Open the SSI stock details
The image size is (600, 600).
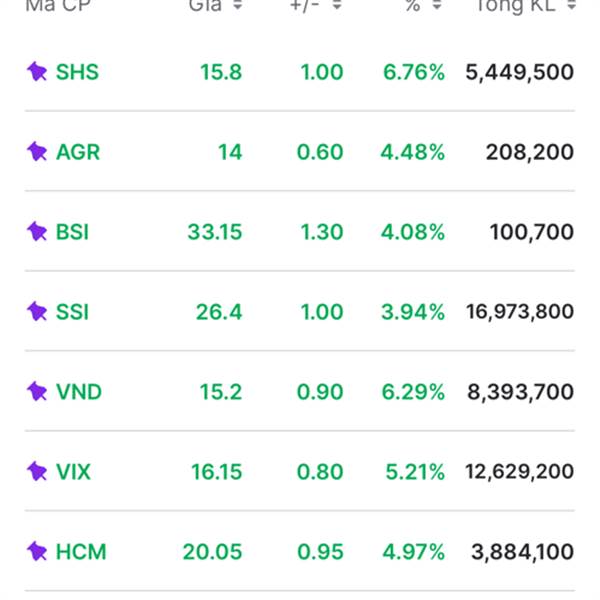click(72, 312)
